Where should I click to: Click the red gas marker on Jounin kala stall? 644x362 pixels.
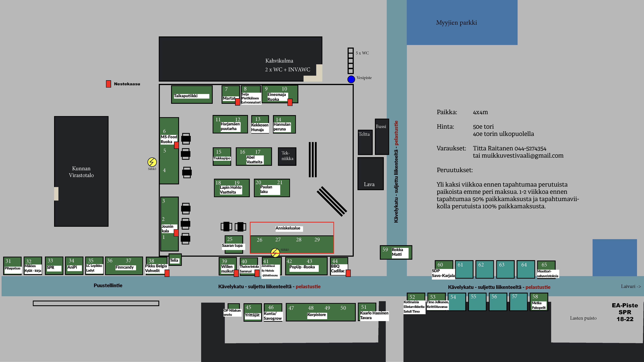176,233
